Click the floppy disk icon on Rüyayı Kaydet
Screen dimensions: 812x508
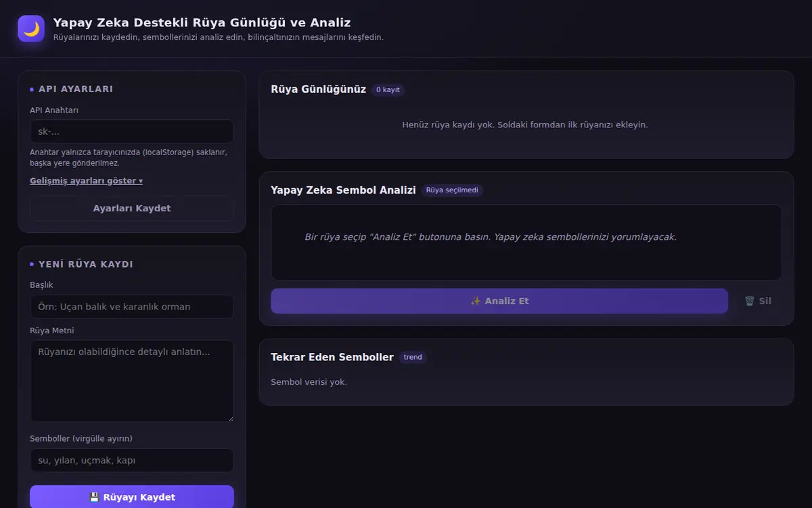tap(95, 497)
